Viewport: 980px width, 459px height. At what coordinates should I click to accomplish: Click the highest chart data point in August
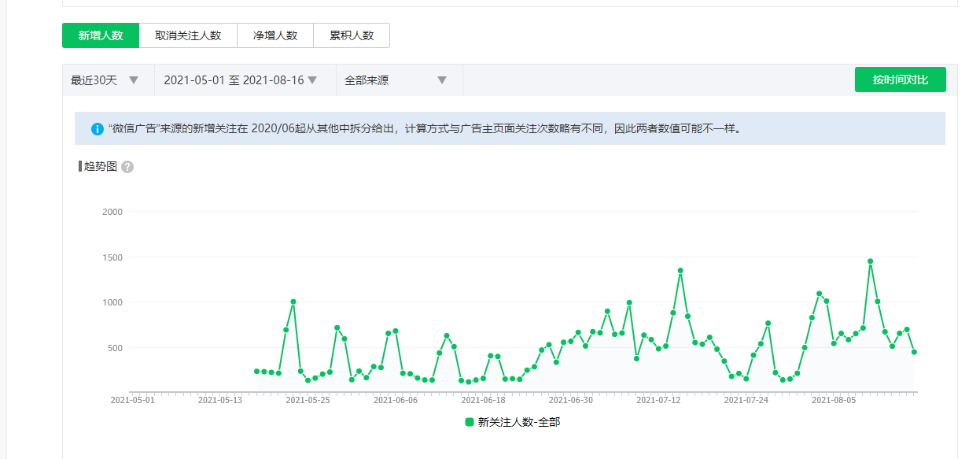pyautogui.click(x=870, y=261)
